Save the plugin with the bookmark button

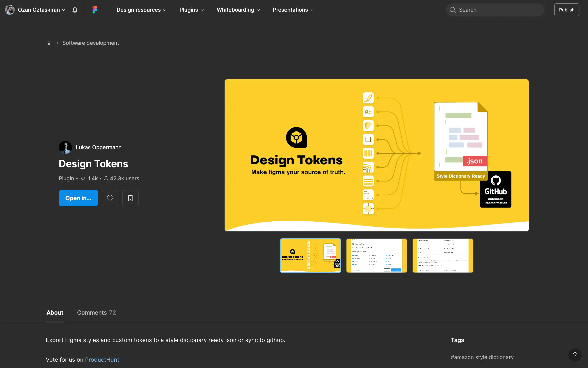pyautogui.click(x=130, y=198)
